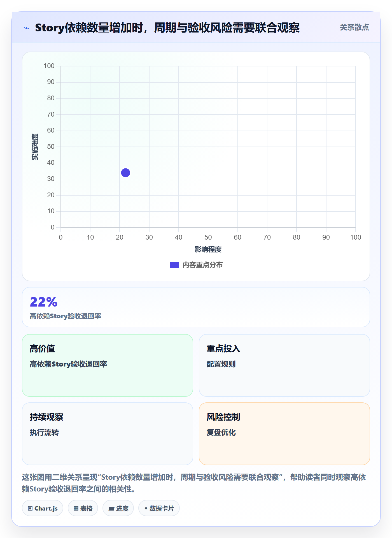Select the 进度 tag chip
The height and width of the screenshot is (538, 392).
[118, 508]
